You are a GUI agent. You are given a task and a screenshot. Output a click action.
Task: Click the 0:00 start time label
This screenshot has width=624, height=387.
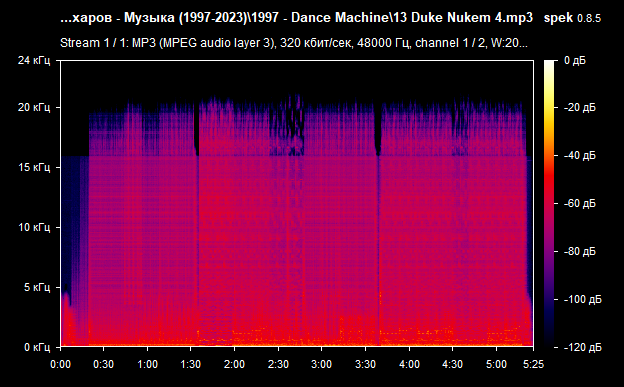60,364
